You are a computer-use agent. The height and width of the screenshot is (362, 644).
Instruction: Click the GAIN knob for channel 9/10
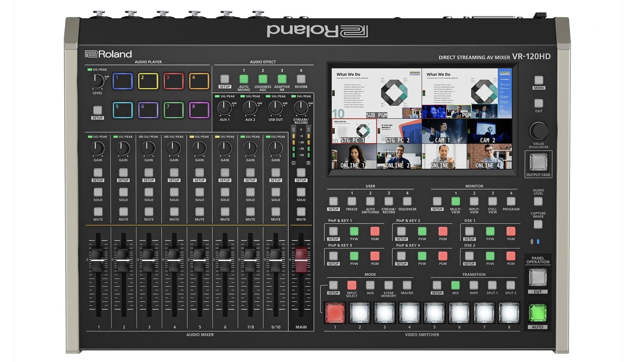[275, 148]
